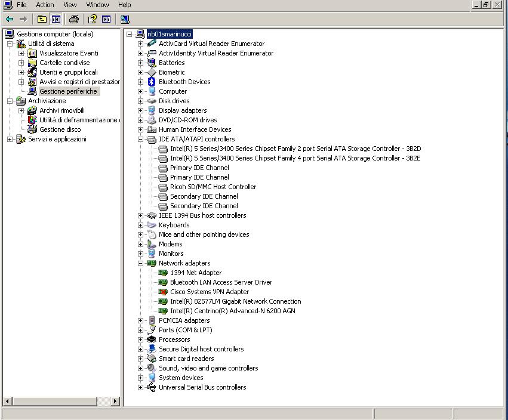508x420 pixels.
Task: Click the Bluetooth Devices icon
Action: click(152, 82)
